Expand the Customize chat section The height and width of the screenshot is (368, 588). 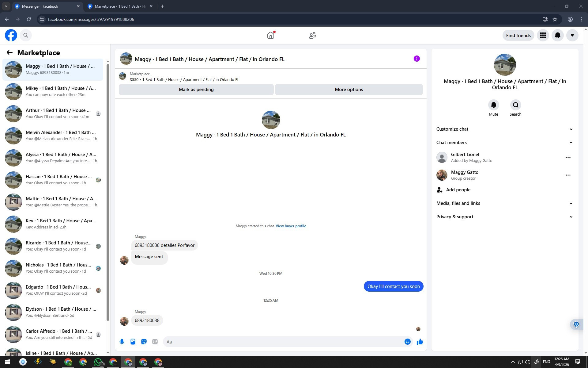(504, 129)
